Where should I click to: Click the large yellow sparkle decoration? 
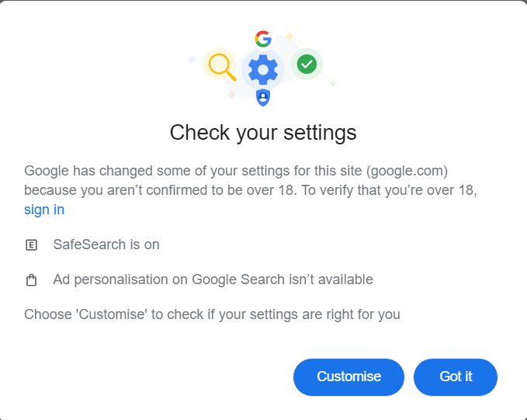(x=290, y=36)
